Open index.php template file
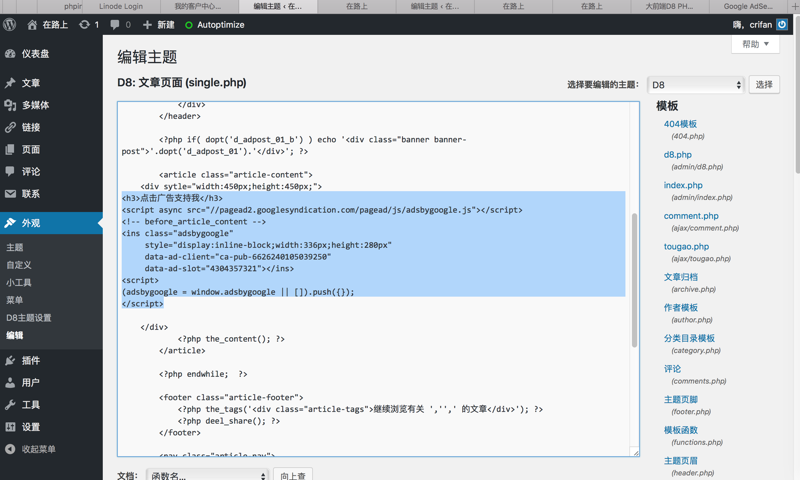Viewport: 800px width, 480px height. pyautogui.click(x=683, y=185)
